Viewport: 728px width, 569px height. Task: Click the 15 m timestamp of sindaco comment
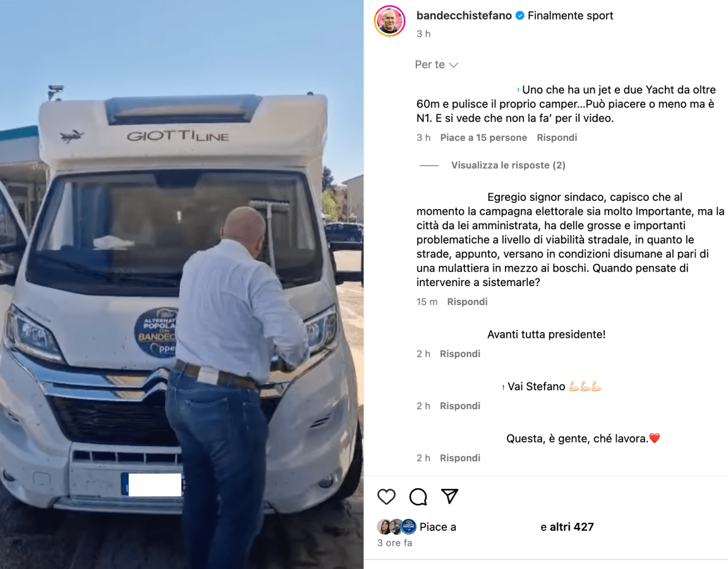tap(427, 302)
